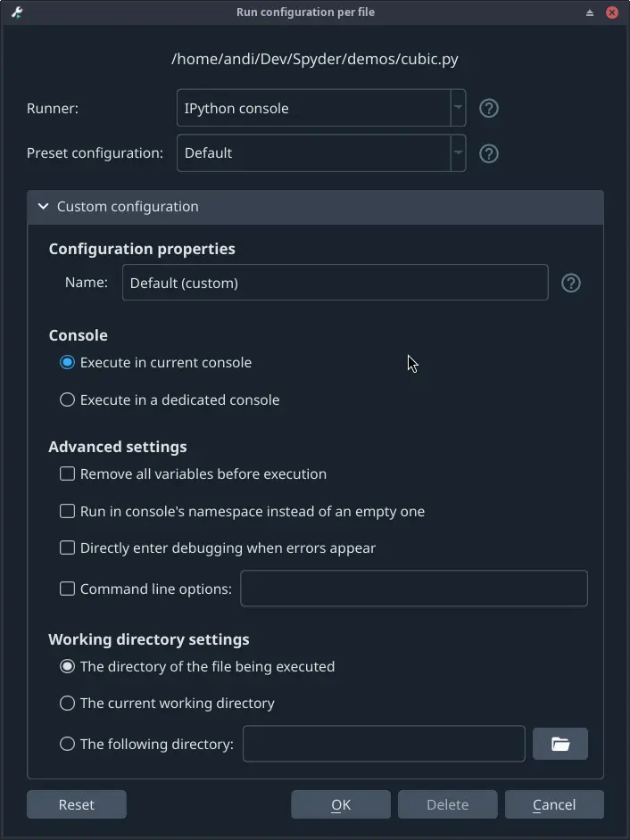
Task: Click the wrench icon in the title bar
Action: 16,12
